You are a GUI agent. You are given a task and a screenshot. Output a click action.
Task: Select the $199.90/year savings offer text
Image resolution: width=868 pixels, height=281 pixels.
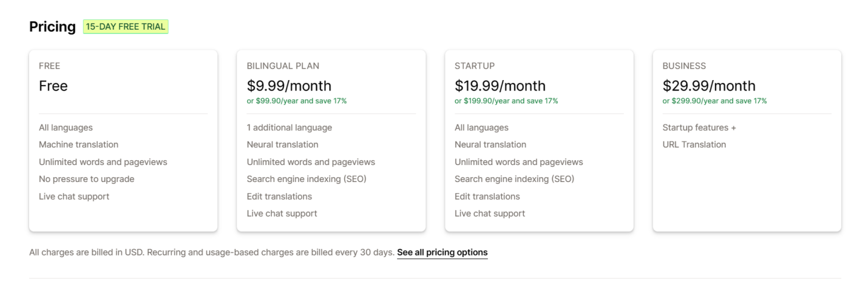point(506,101)
